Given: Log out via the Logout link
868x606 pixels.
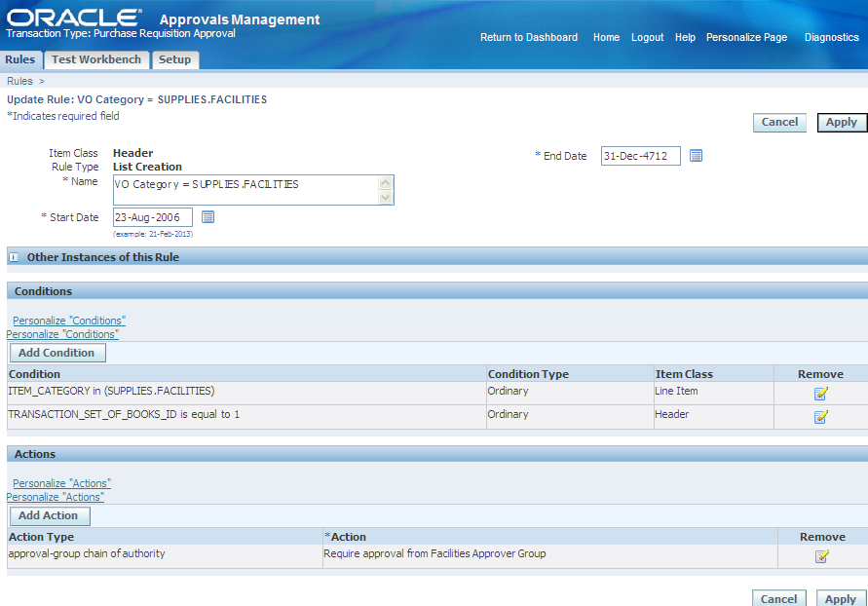Looking at the screenshot, I should pos(647,38).
